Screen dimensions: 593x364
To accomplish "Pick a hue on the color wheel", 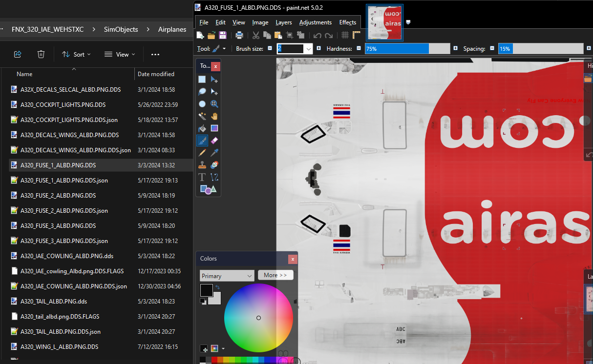I will (x=258, y=318).
